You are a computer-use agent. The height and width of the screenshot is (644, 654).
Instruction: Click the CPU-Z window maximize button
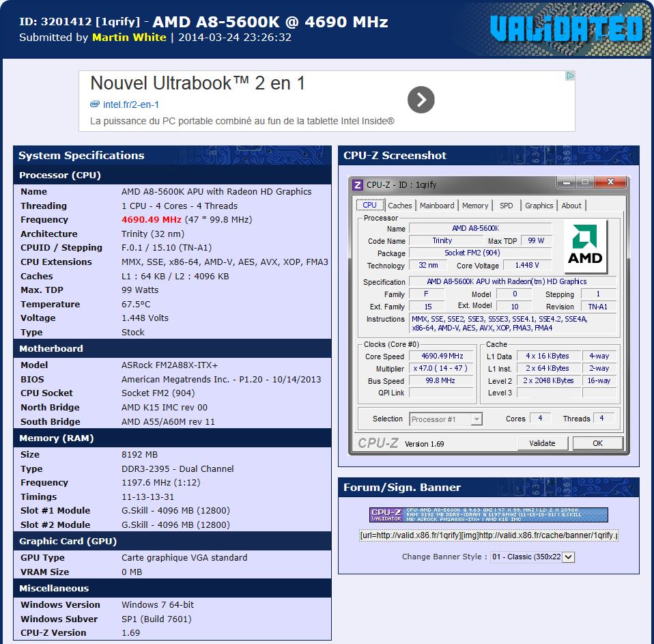pyautogui.click(x=585, y=182)
